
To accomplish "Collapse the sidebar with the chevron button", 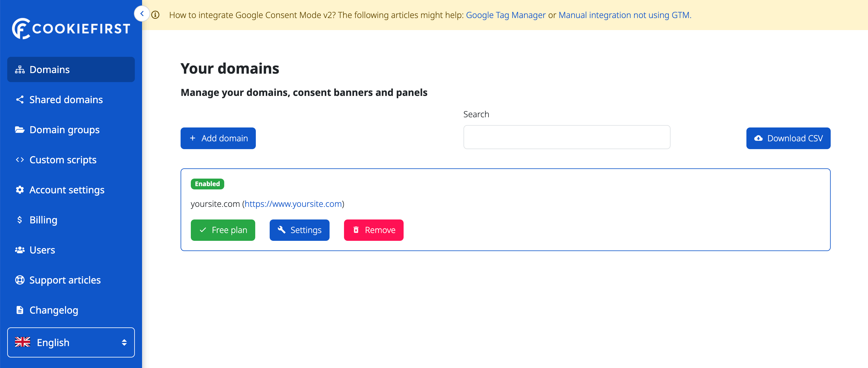I will pos(142,14).
